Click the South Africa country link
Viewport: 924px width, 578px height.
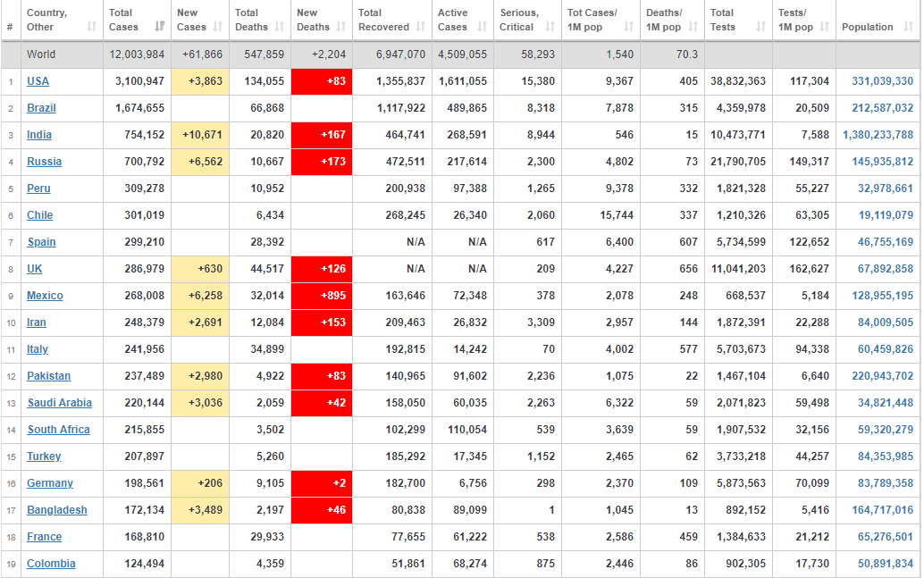(58, 430)
